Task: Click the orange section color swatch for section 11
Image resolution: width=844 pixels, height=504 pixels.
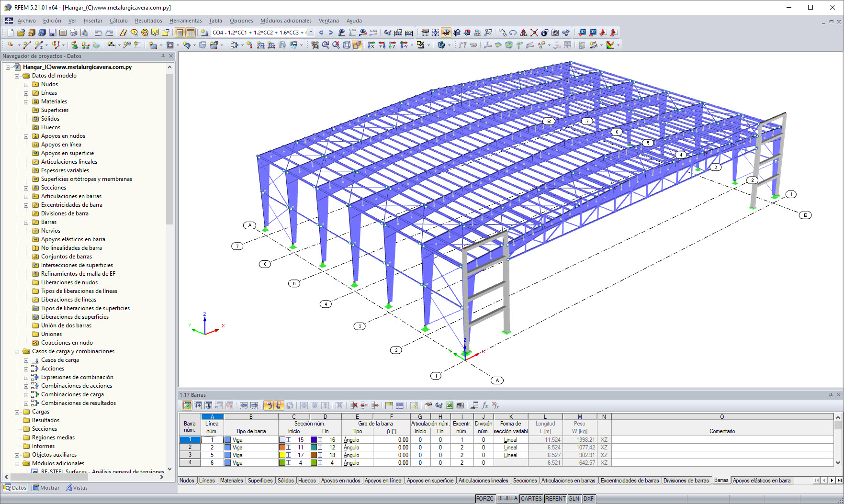Action: [282, 448]
